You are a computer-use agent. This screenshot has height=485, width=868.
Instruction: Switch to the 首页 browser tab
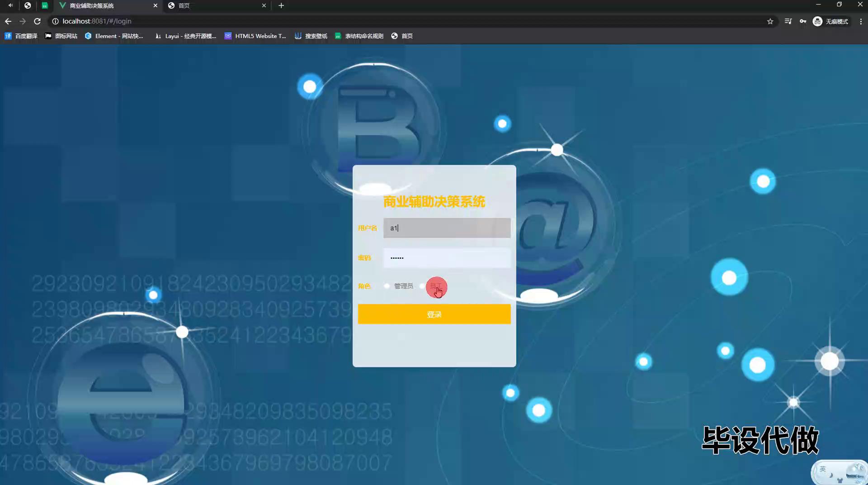point(212,5)
